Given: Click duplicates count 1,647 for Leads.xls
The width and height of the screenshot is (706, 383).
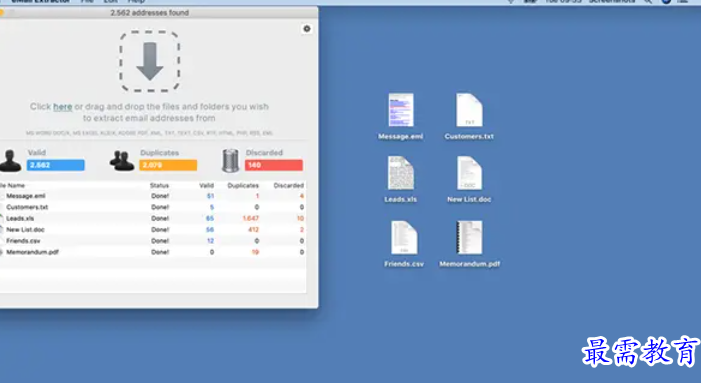Looking at the screenshot, I should coord(250,218).
